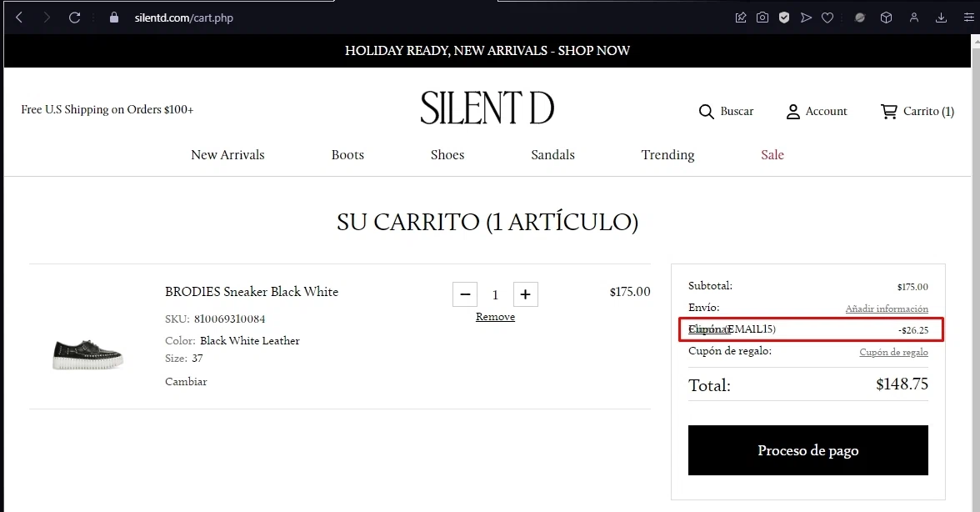Screen dimensions: 980x512
Task: Click the EMAIL15 coupon label
Action: 750,329
